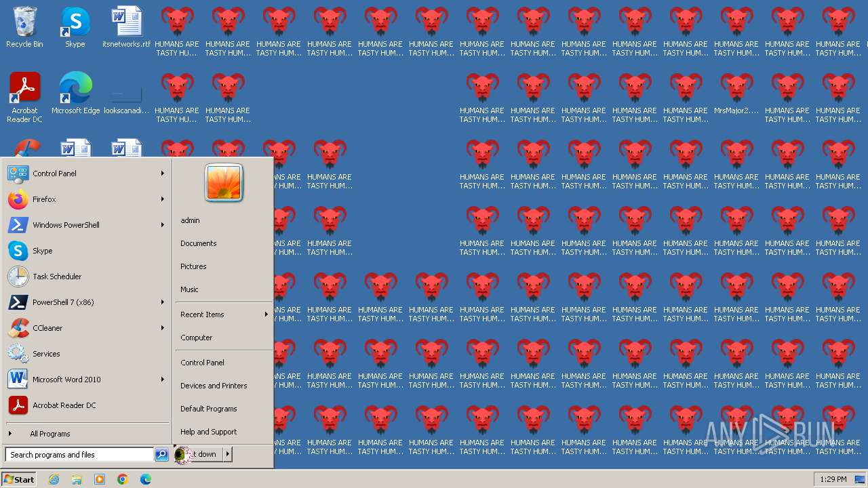Screen dimensions: 868x488
Task: Expand Firefox jump list arrow
Action: tap(163, 199)
